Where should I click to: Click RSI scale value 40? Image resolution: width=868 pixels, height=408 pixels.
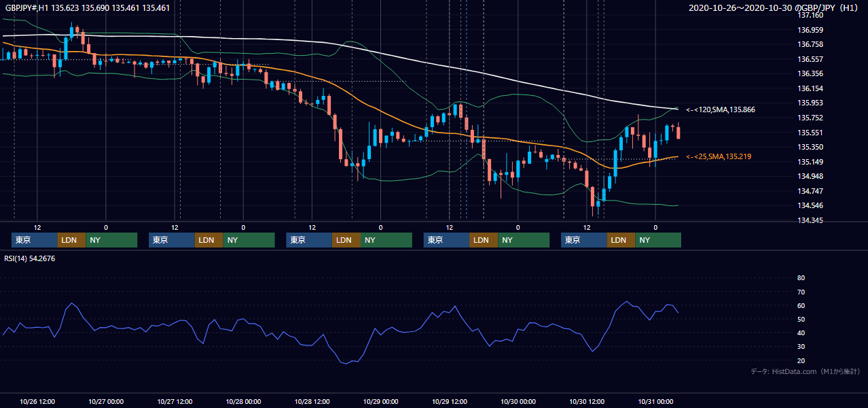pos(801,333)
